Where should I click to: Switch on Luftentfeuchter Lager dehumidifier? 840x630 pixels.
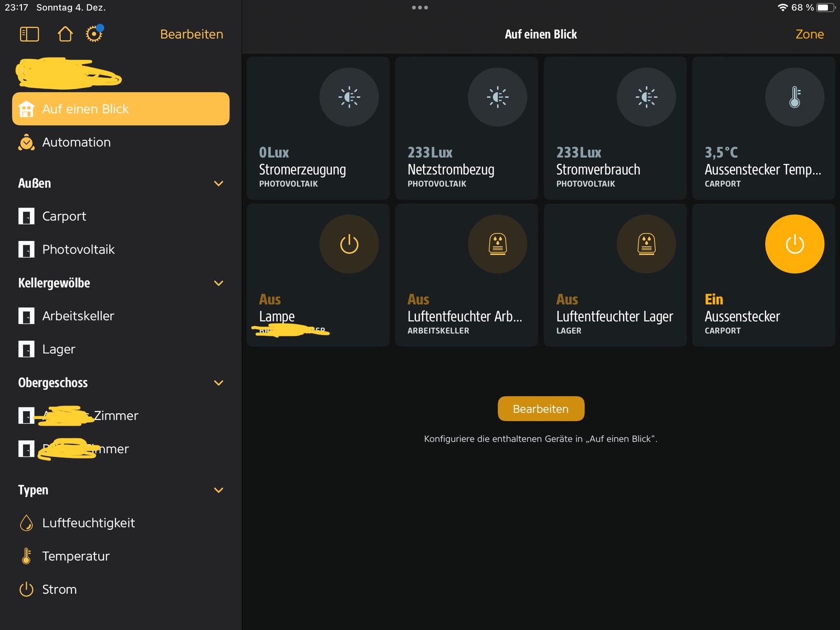tap(646, 244)
